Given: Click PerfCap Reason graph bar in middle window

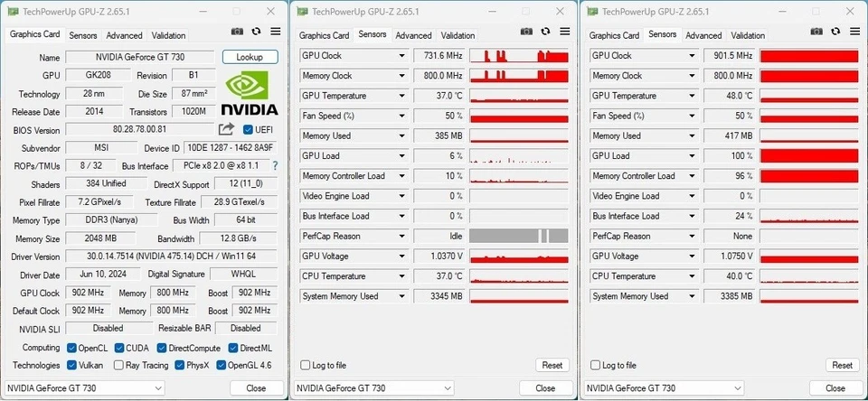Looking at the screenshot, I should pyautogui.click(x=519, y=237).
